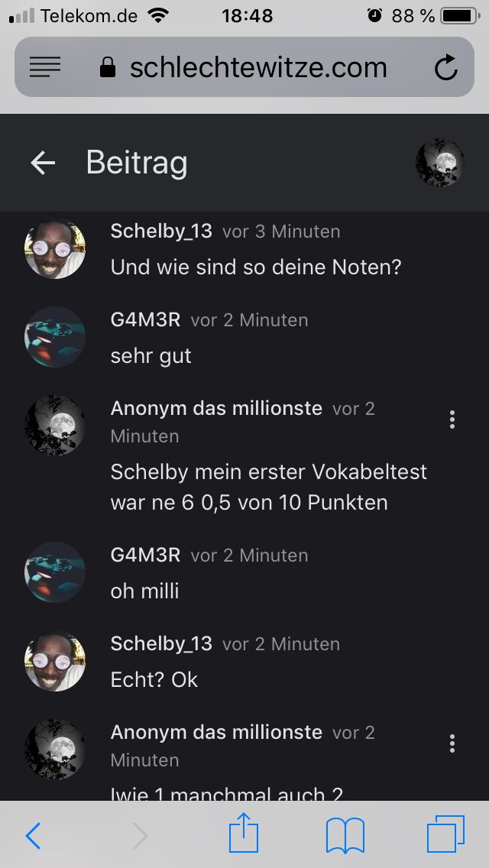Viewport: 489px width, 868px height.
Task: Tap G4M3R's avatar beside 'oh milli'
Action: (55, 572)
